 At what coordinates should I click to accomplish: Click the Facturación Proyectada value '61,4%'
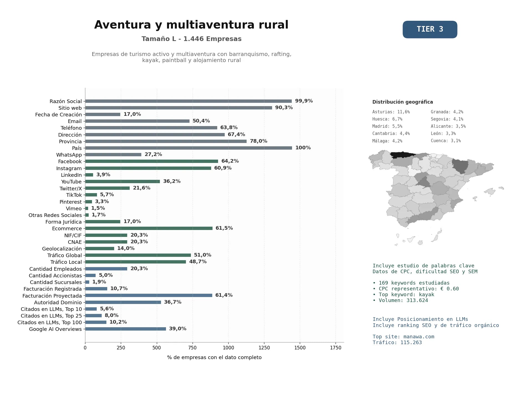pyautogui.click(x=224, y=295)
